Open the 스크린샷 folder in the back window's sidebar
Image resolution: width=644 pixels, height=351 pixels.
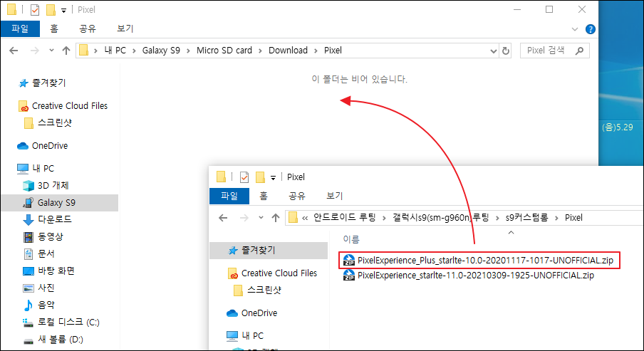pyautogui.click(x=55, y=122)
